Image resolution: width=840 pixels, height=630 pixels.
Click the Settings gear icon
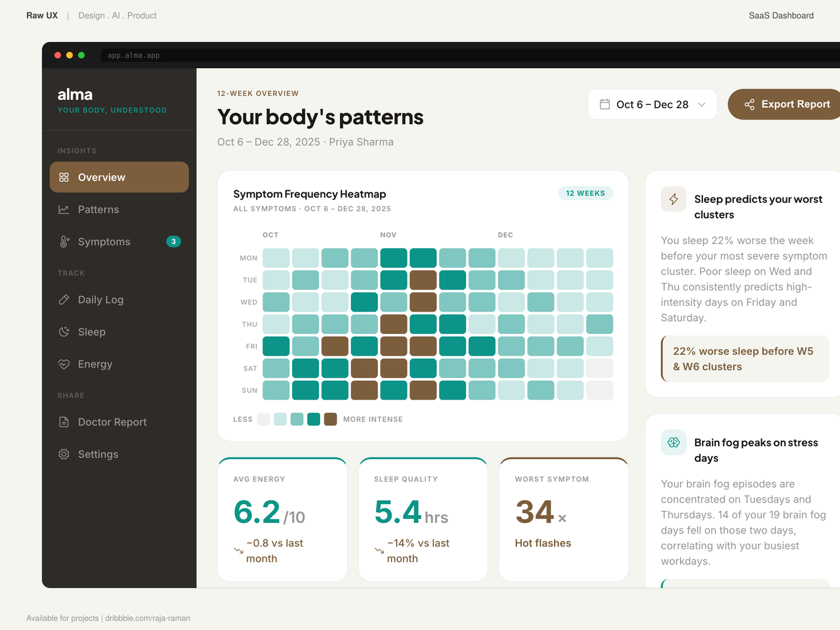(x=64, y=454)
